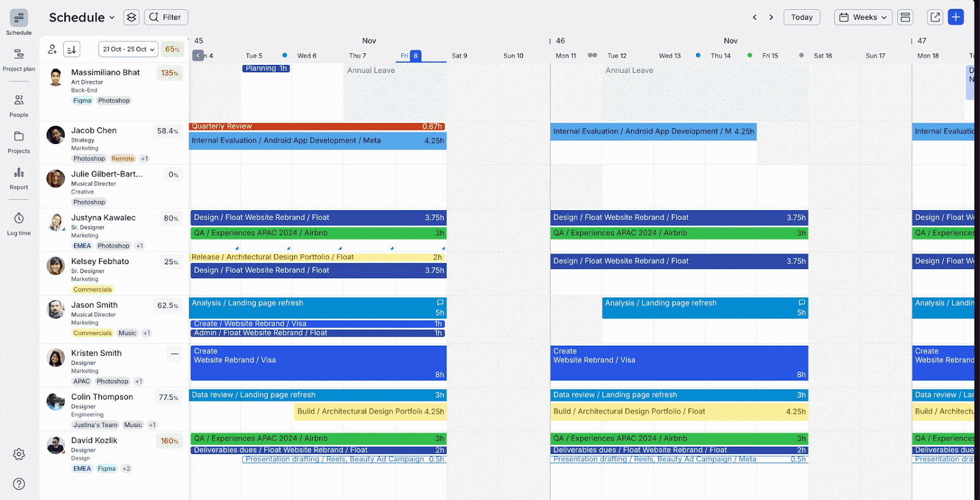Open the share/export icon
The image size is (980, 500).
[x=935, y=17]
